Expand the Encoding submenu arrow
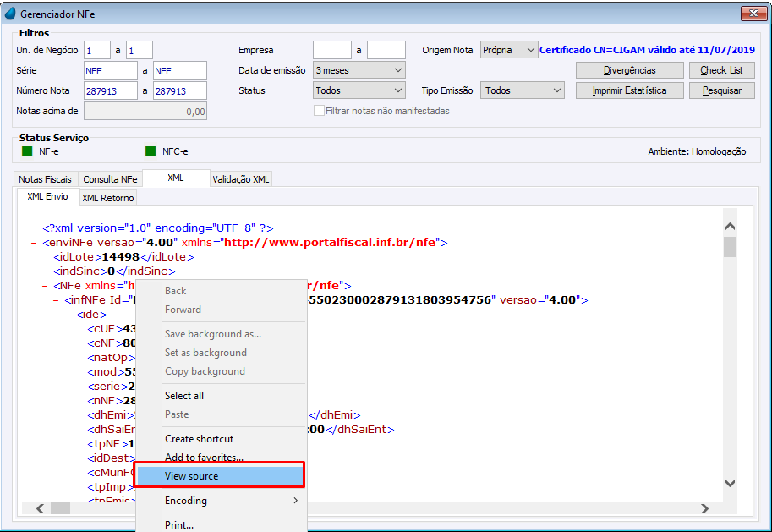The width and height of the screenshot is (772, 532). [x=295, y=501]
